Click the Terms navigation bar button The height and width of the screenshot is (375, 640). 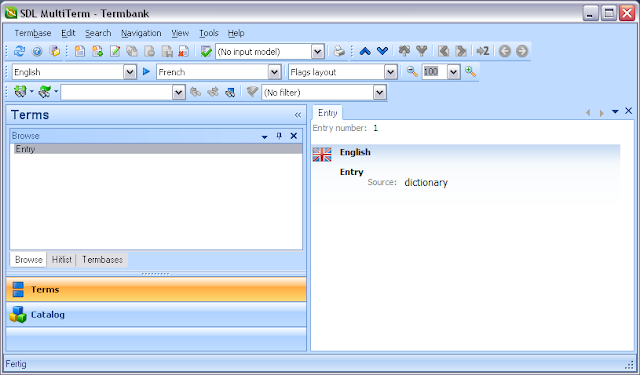pyautogui.click(x=156, y=289)
